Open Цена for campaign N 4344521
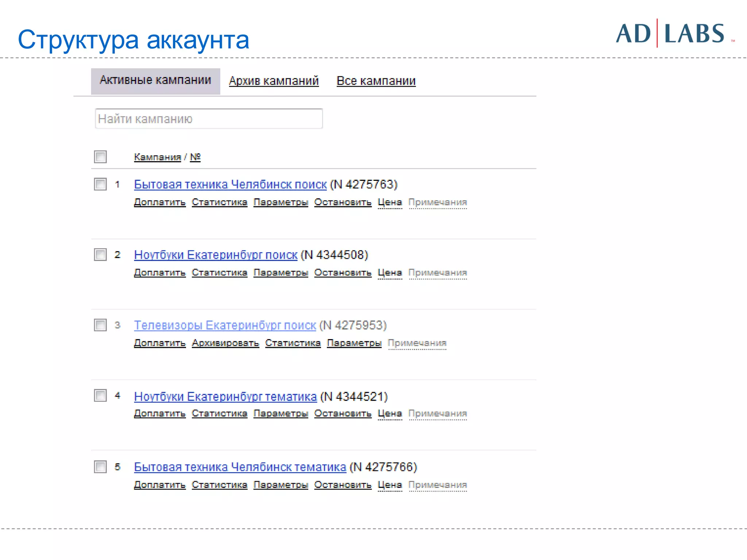The width and height of the screenshot is (747, 560). [390, 414]
